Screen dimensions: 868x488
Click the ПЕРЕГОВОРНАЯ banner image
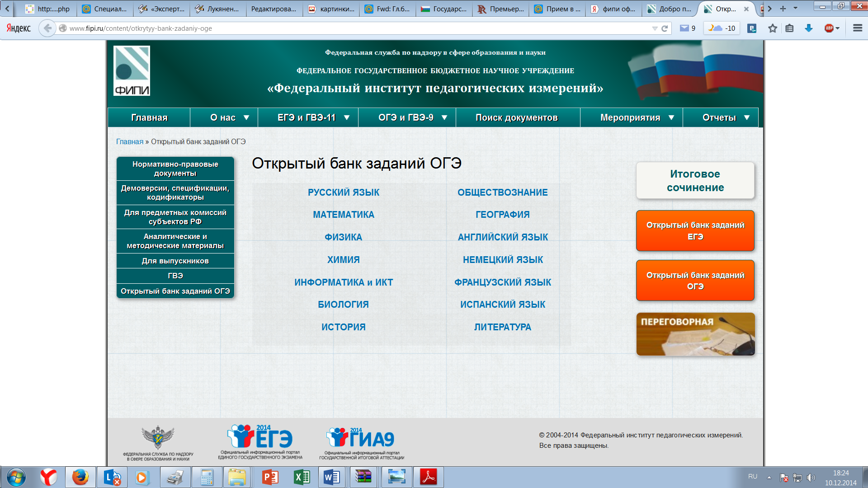[695, 334]
